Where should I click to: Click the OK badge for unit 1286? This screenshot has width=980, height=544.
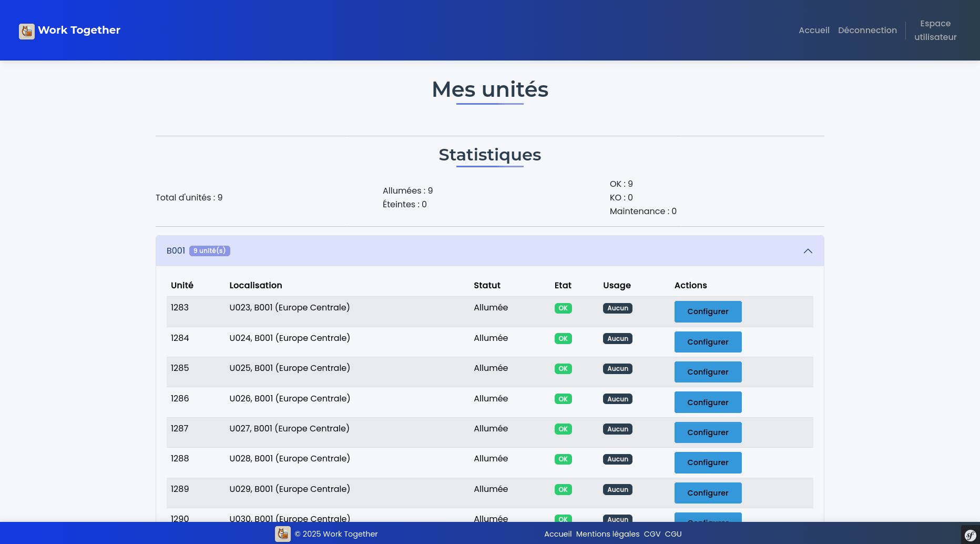tap(563, 399)
